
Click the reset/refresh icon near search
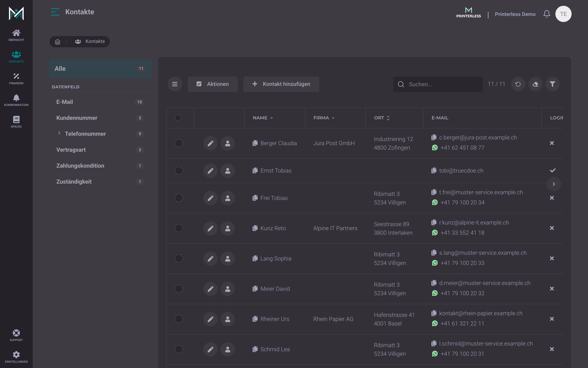coord(518,84)
